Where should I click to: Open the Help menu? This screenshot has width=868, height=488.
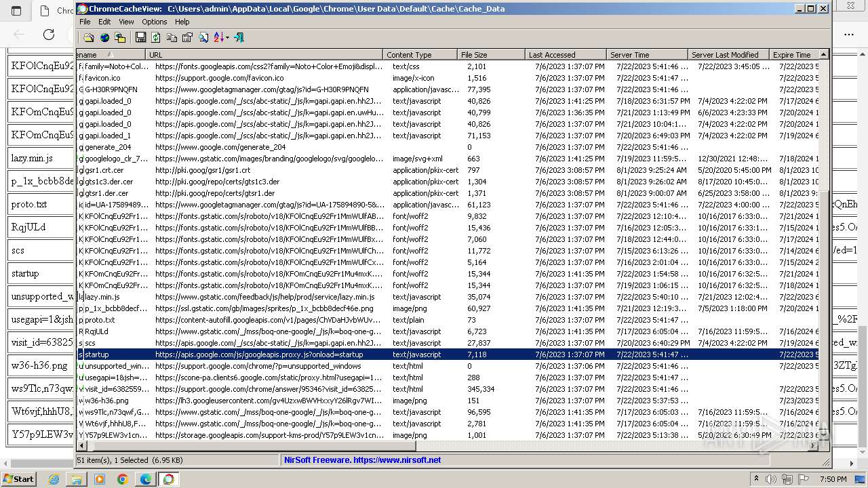click(x=182, y=22)
